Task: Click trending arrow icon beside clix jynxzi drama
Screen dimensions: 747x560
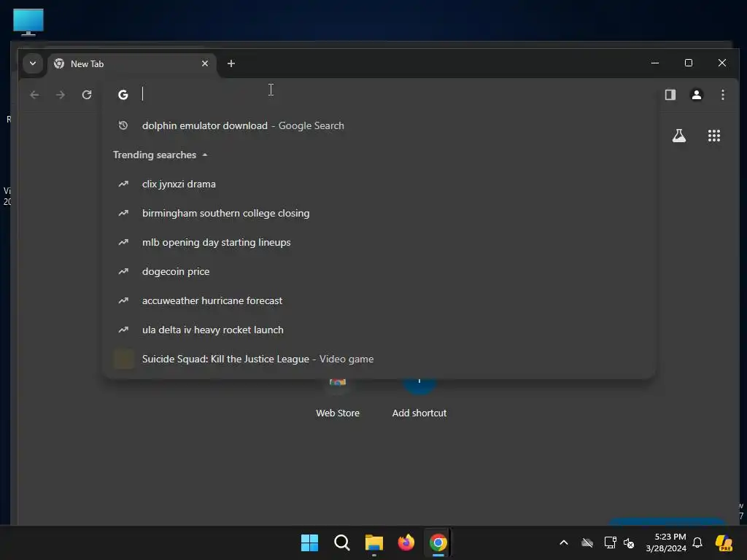Action: [x=123, y=184]
